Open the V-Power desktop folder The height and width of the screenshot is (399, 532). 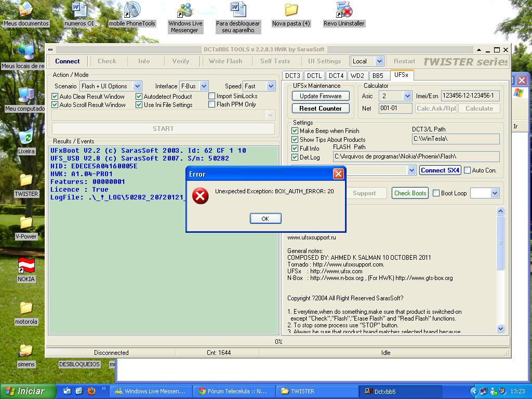pyautogui.click(x=26, y=228)
